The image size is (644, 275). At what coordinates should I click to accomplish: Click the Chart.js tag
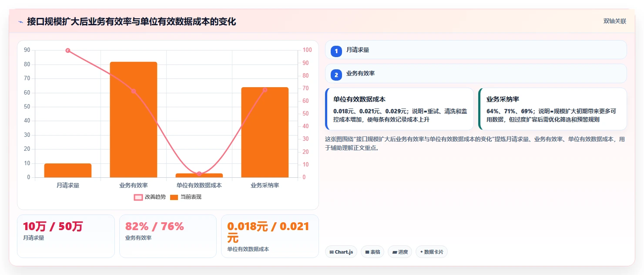click(341, 252)
